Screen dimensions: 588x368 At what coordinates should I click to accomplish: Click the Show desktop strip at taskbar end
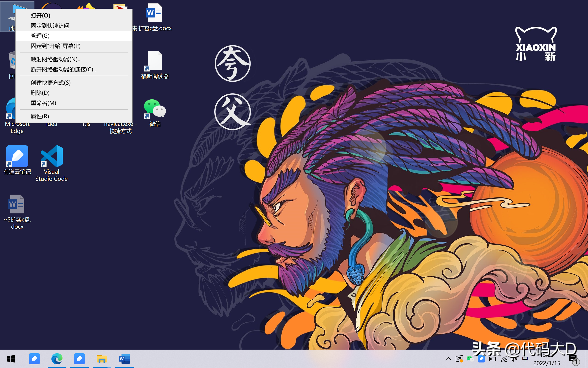587,359
